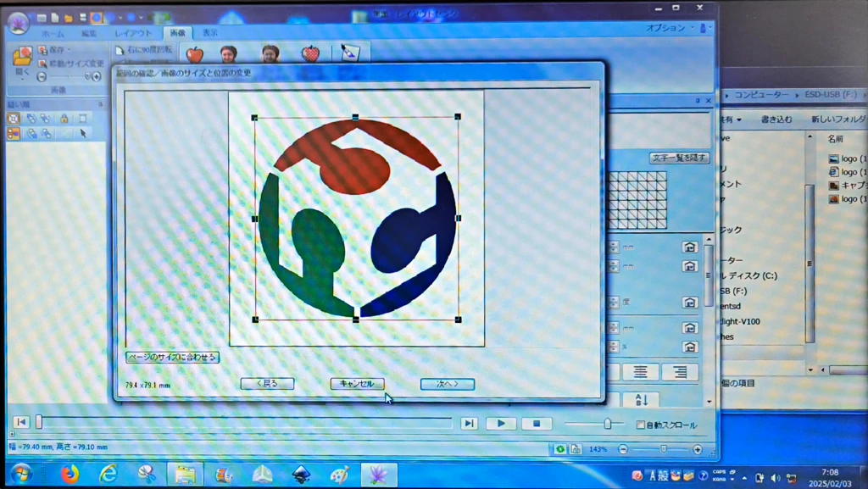Screen dimensions: 868x489
Task: Expand the 保存 save dropdown arrow
Action: point(69,50)
